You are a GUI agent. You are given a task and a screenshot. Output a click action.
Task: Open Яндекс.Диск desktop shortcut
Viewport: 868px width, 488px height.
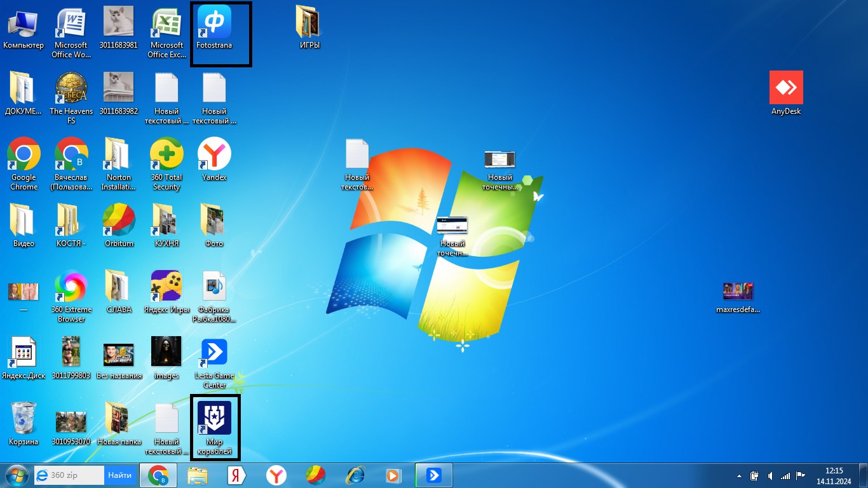pyautogui.click(x=24, y=358)
